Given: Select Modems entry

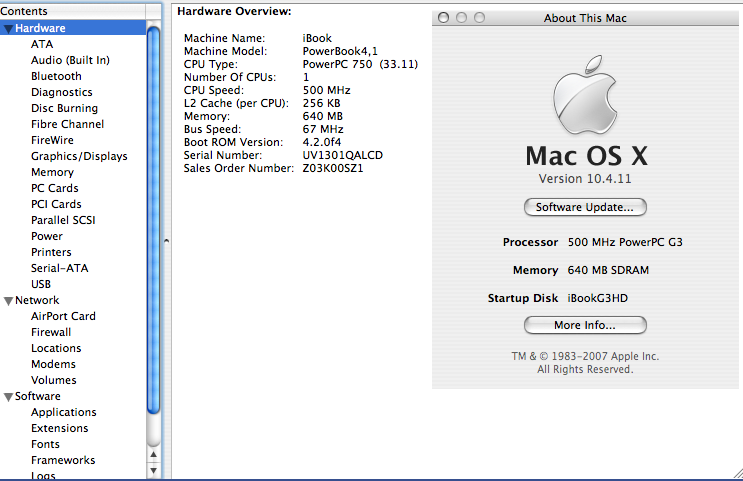Looking at the screenshot, I should [53, 364].
